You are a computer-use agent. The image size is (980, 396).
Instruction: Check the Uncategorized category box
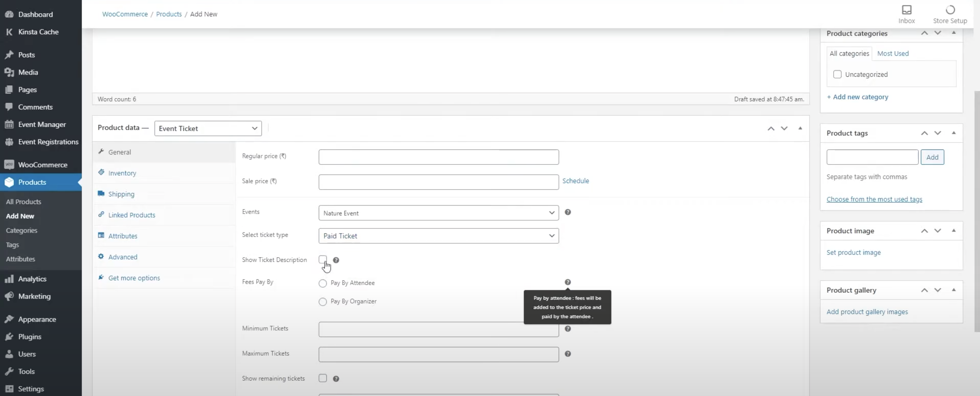coord(837,74)
